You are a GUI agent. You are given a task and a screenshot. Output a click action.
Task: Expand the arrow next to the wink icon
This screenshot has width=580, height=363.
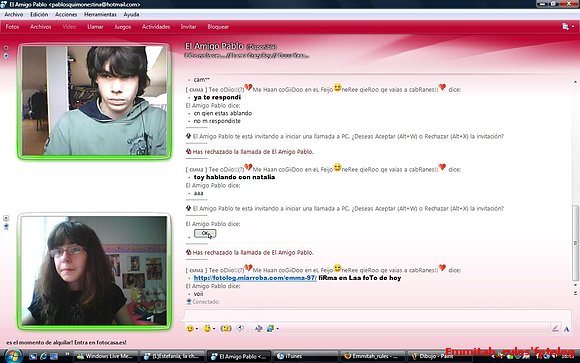[x=214, y=329]
